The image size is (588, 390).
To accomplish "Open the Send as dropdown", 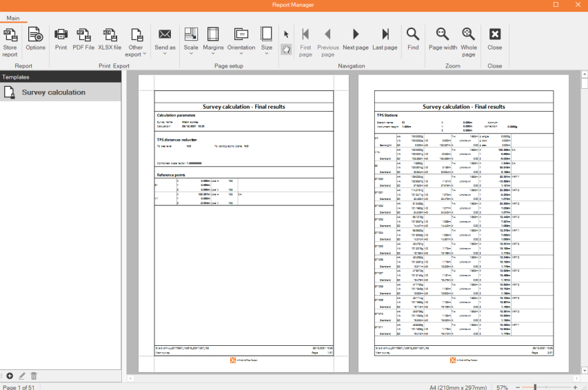I will [x=165, y=40].
